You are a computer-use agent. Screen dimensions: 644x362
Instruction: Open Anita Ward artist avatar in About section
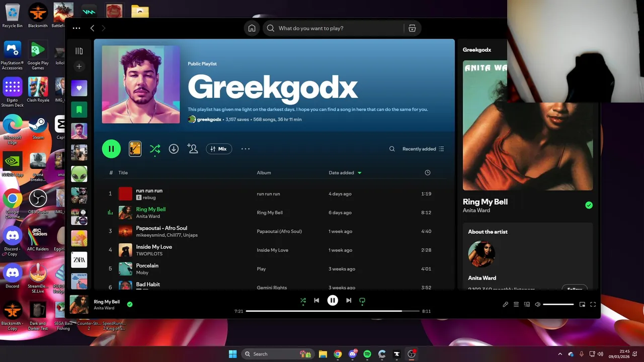pyautogui.click(x=481, y=254)
